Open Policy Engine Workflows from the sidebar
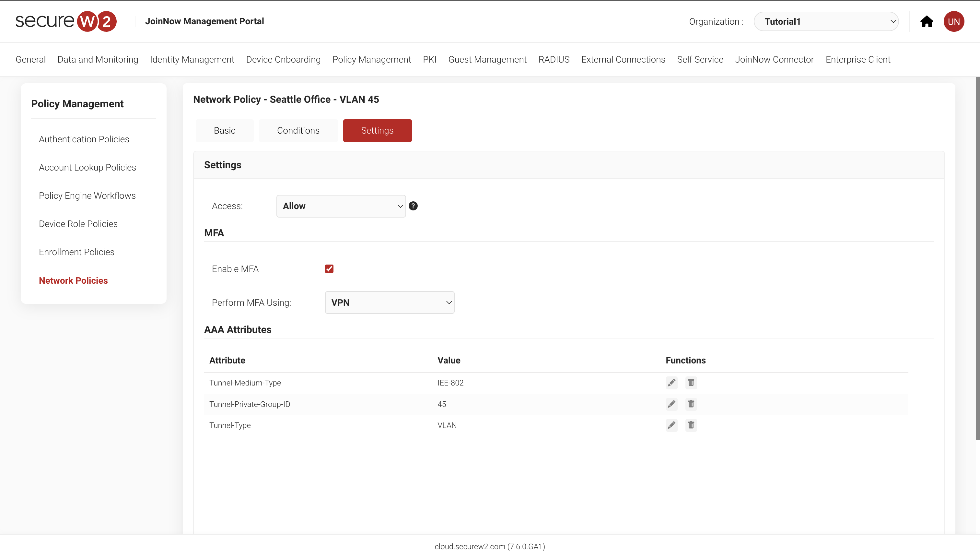 (87, 195)
